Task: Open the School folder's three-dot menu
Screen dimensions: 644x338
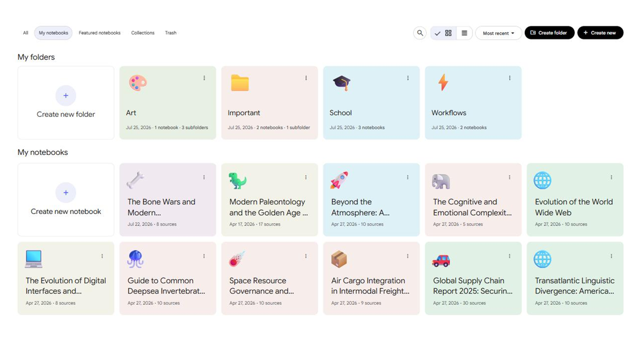Action: (x=408, y=78)
